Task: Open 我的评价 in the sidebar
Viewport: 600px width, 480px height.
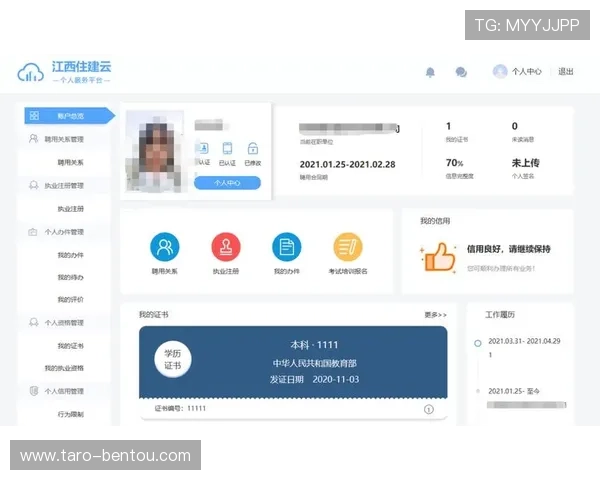Action: click(x=70, y=299)
